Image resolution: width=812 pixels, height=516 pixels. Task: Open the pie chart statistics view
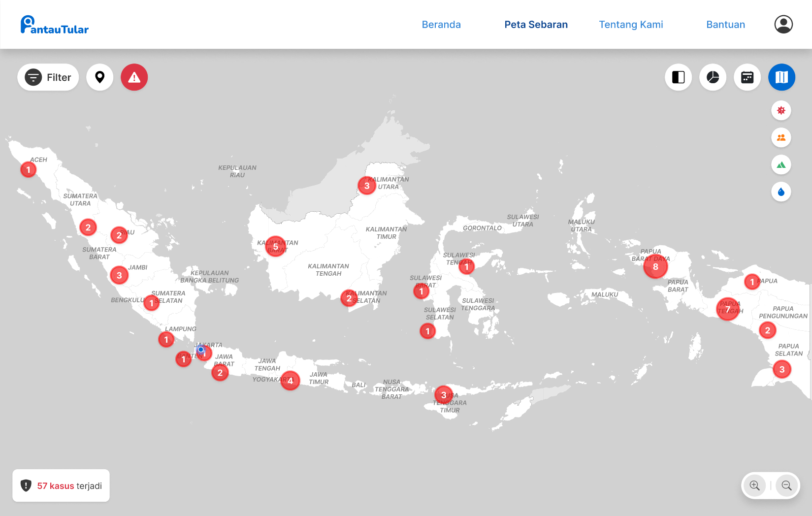tap(713, 77)
